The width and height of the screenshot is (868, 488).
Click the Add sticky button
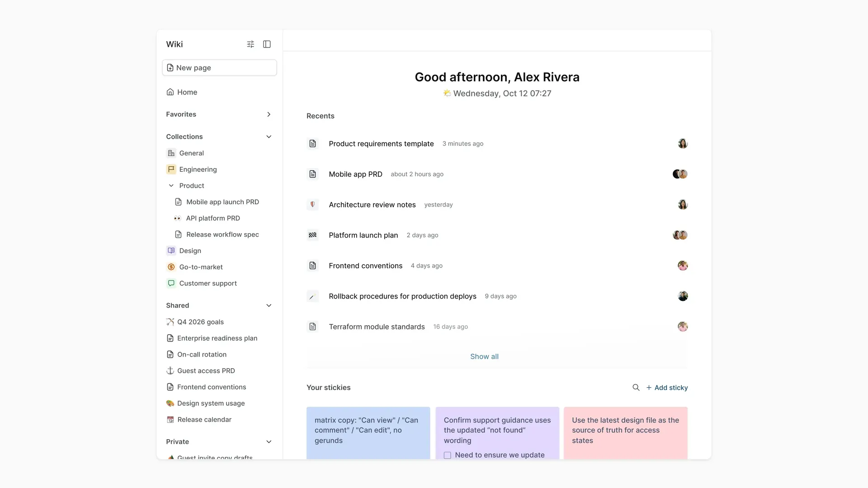point(667,388)
